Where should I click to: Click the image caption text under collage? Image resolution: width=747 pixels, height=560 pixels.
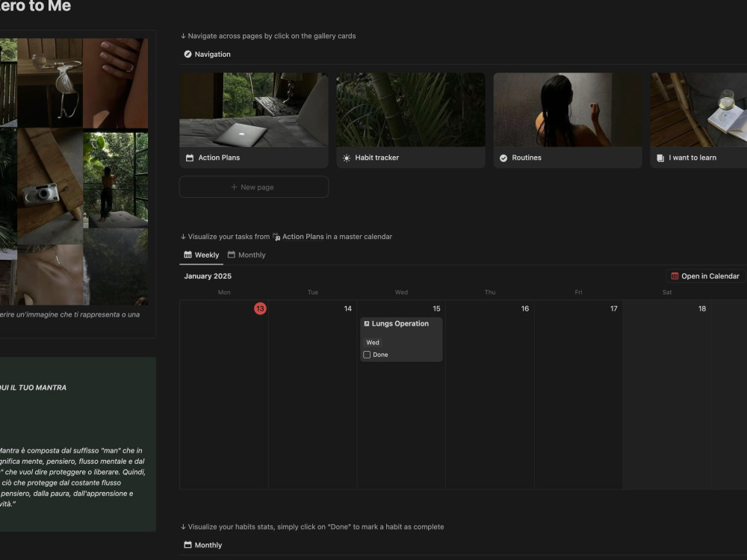coord(69,314)
